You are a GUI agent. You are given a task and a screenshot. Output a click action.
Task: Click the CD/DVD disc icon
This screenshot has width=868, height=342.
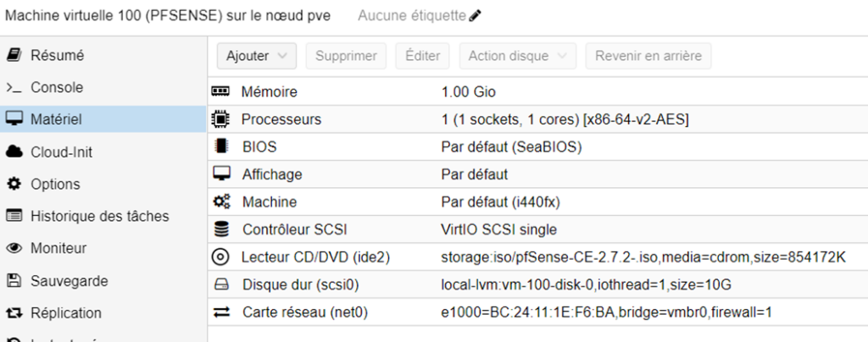point(220,256)
